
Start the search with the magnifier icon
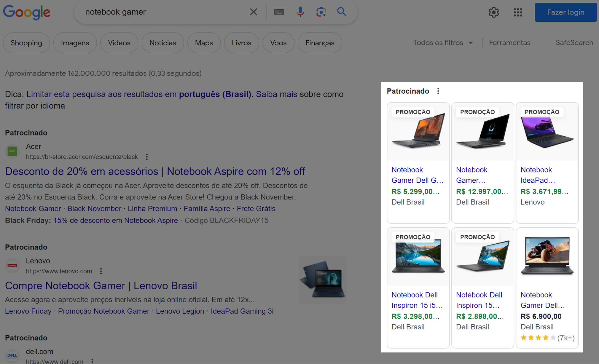click(342, 12)
